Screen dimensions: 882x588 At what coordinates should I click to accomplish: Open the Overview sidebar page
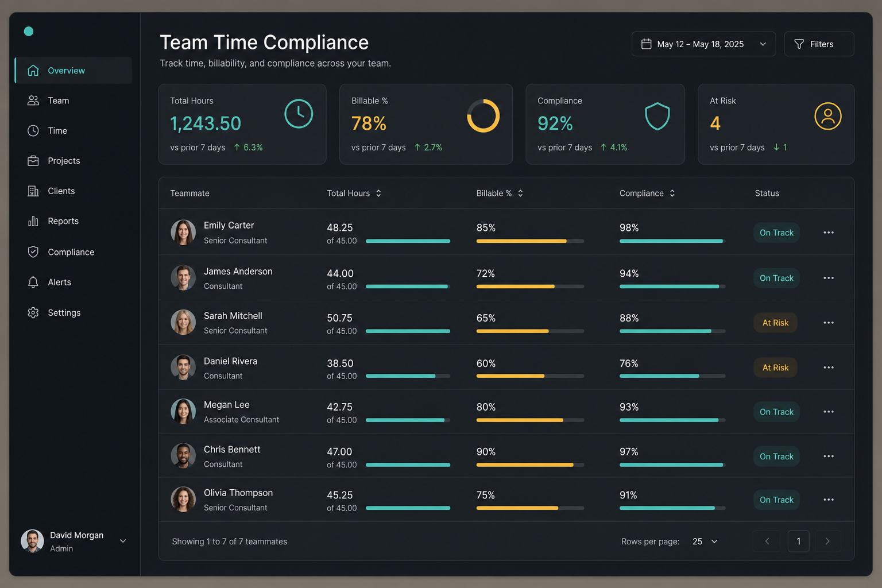coord(73,70)
